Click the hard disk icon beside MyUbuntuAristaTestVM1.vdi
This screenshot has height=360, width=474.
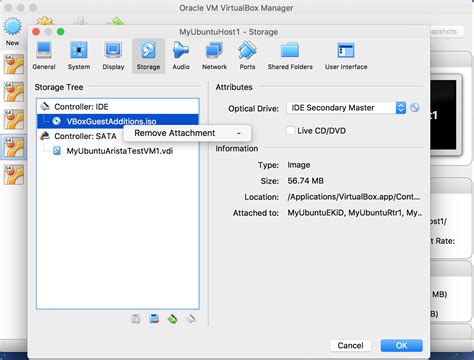click(57, 151)
